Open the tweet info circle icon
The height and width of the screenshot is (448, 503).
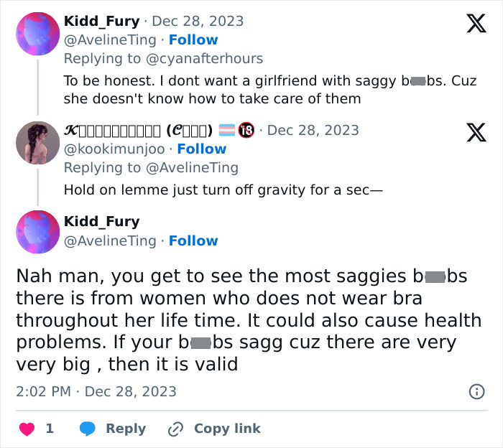click(x=476, y=391)
